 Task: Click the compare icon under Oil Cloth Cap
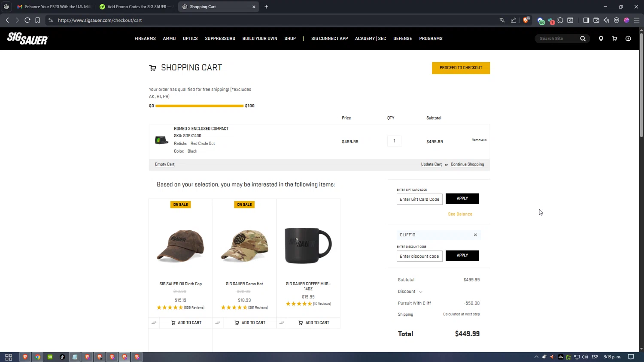(x=154, y=323)
